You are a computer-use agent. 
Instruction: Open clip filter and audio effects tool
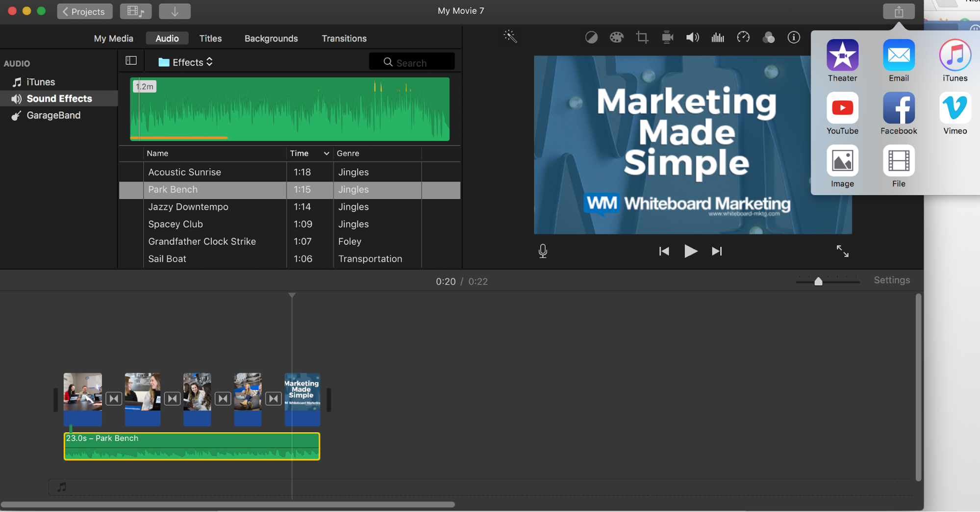(x=768, y=37)
